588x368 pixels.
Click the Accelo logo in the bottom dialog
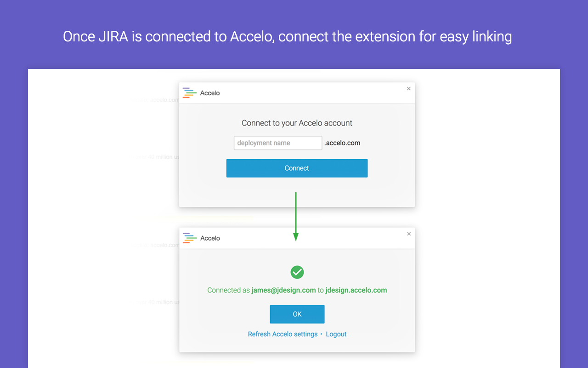click(189, 238)
